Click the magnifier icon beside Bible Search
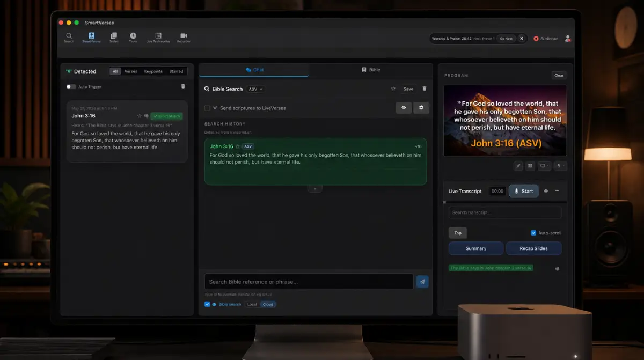 207,89
